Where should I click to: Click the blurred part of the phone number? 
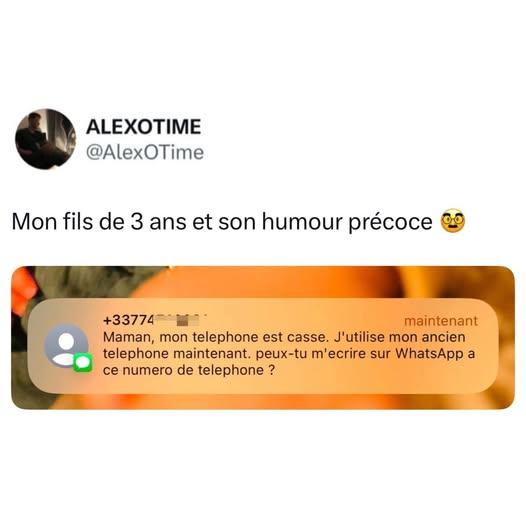178,320
